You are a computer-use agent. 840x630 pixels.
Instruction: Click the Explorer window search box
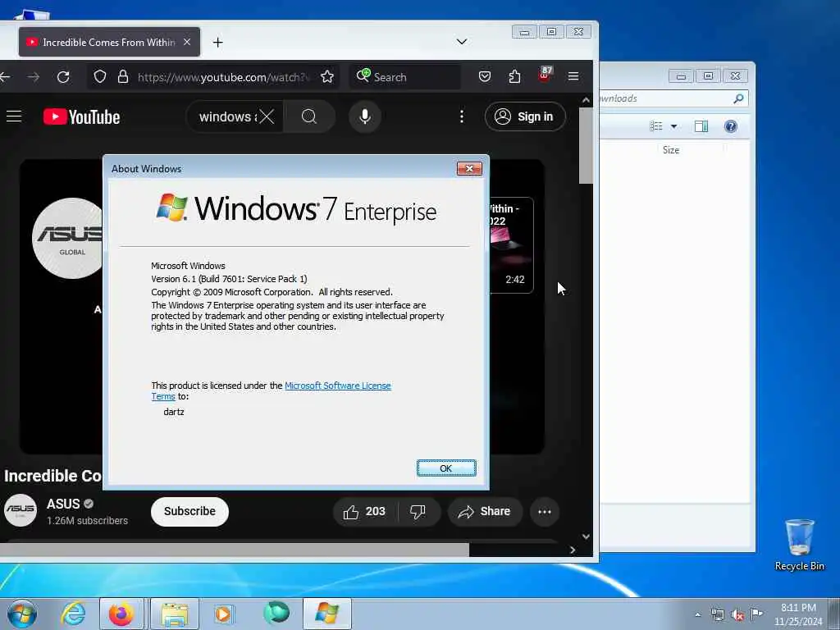[x=673, y=98]
